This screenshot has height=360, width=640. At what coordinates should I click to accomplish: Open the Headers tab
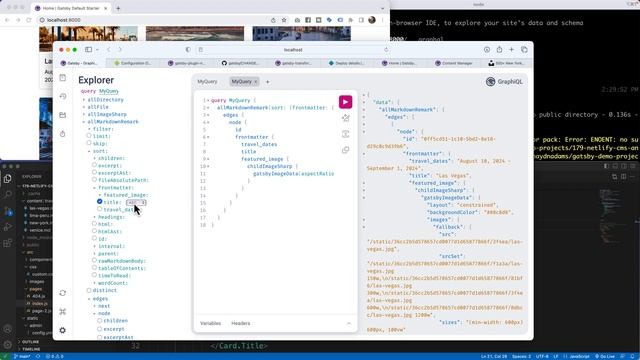[241, 323]
